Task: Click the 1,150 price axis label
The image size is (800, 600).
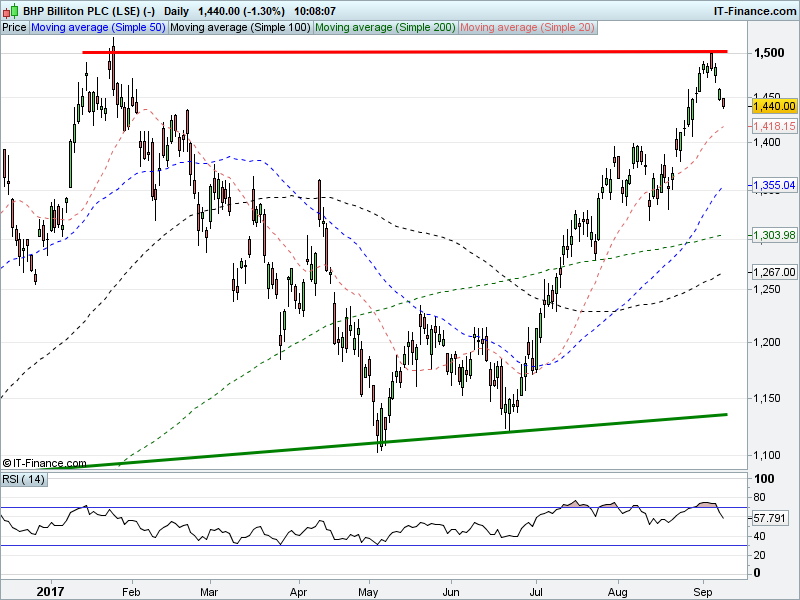Action: [x=767, y=398]
